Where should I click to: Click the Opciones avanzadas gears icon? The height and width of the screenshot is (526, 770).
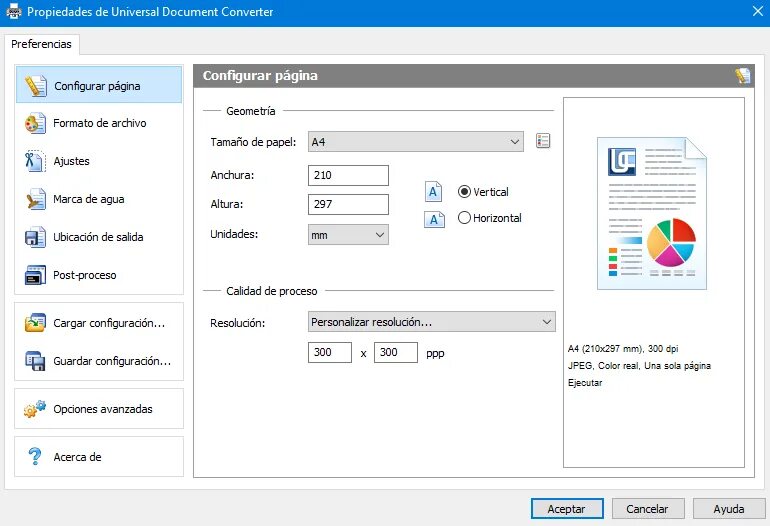35,409
